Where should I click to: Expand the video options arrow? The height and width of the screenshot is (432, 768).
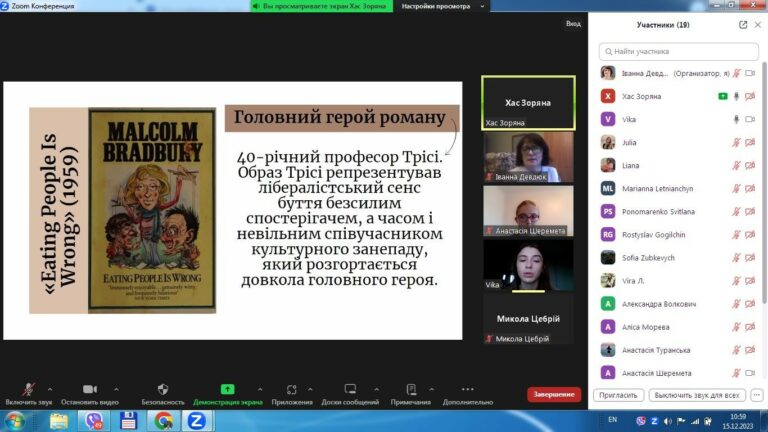pos(116,389)
